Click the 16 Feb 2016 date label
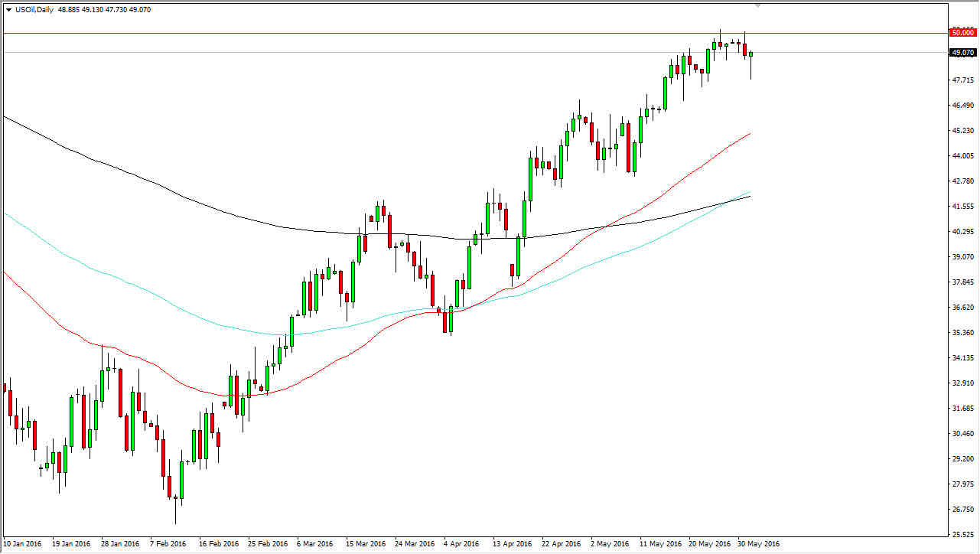This screenshot has width=980, height=554. click(x=218, y=544)
